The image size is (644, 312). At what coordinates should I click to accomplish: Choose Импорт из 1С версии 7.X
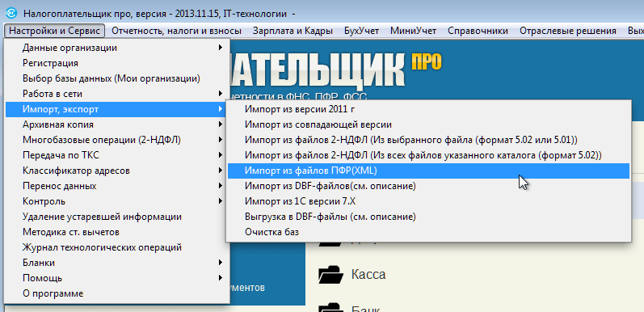tap(428, 201)
